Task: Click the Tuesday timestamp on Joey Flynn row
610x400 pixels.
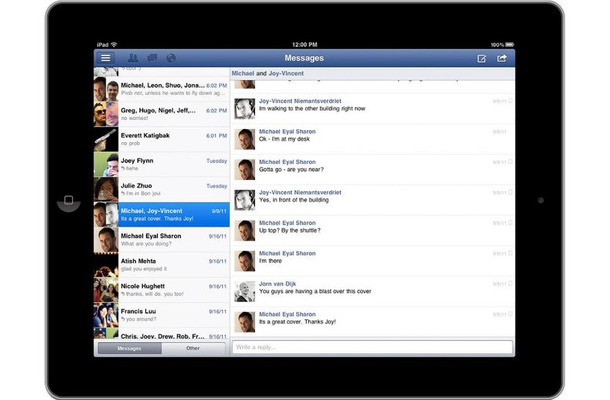Action: [217, 161]
